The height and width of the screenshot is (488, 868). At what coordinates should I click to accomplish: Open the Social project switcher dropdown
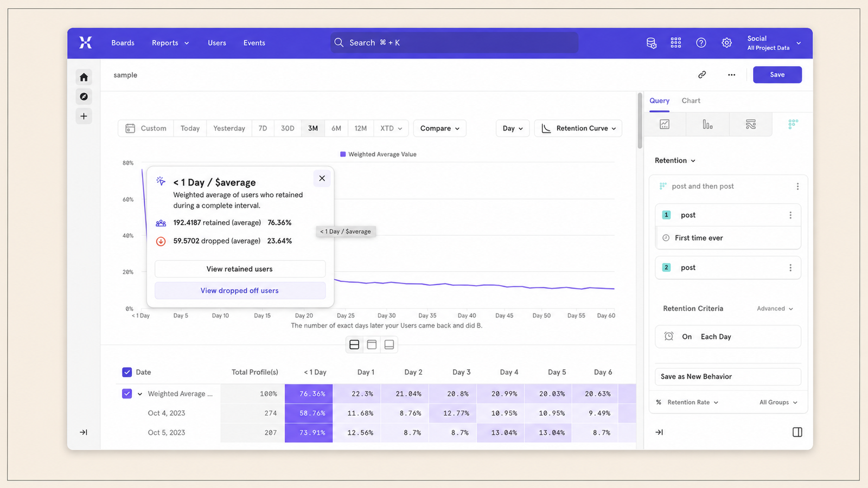point(774,43)
